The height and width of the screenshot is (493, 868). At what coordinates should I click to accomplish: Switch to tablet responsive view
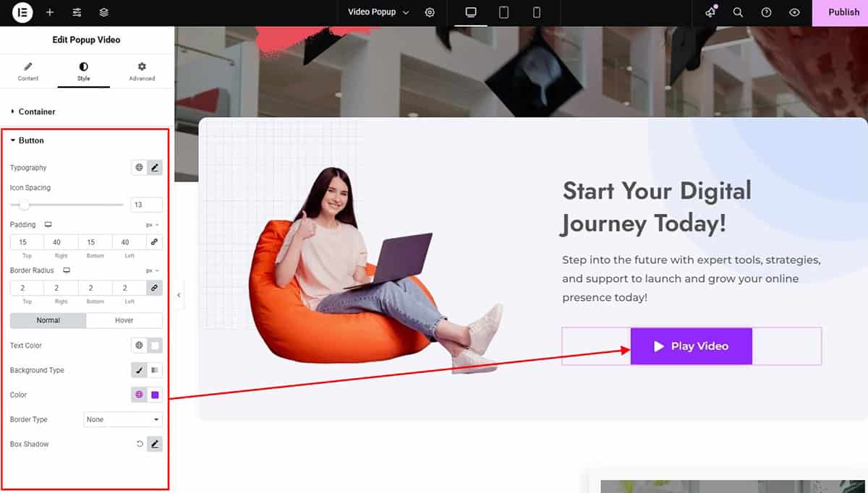[503, 12]
